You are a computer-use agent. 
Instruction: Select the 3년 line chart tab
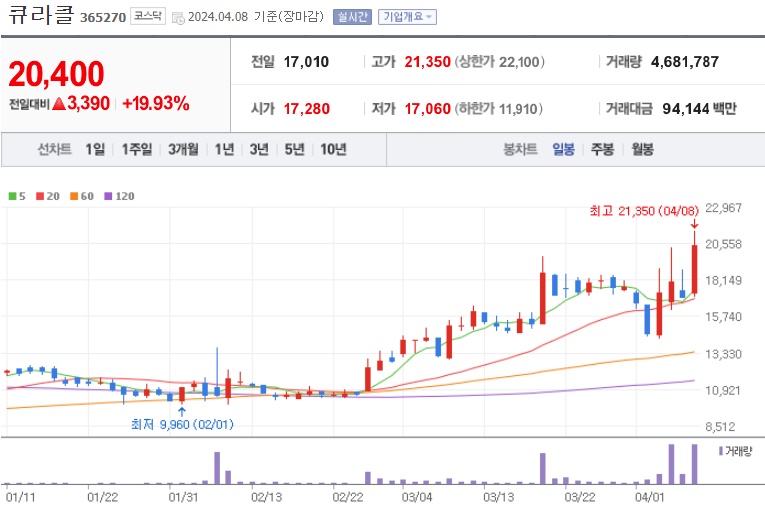(259, 149)
